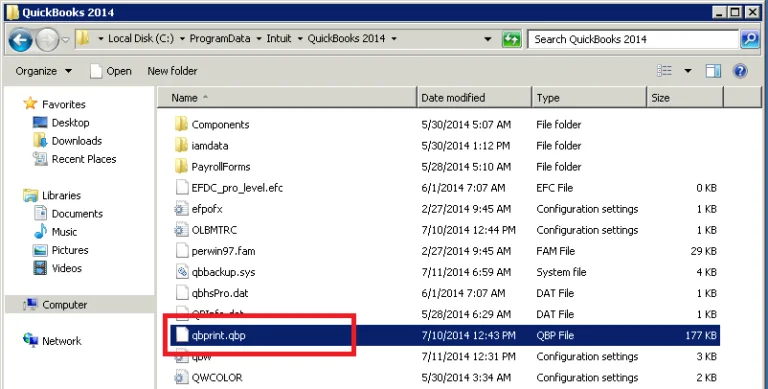Select qbbackup.sys file name

click(x=223, y=272)
